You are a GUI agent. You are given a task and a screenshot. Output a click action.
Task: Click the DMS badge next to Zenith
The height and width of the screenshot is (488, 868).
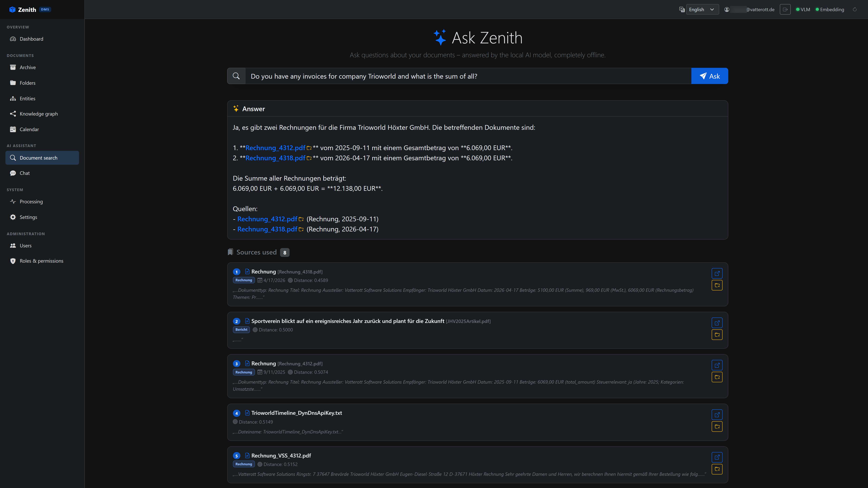(x=45, y=9)
